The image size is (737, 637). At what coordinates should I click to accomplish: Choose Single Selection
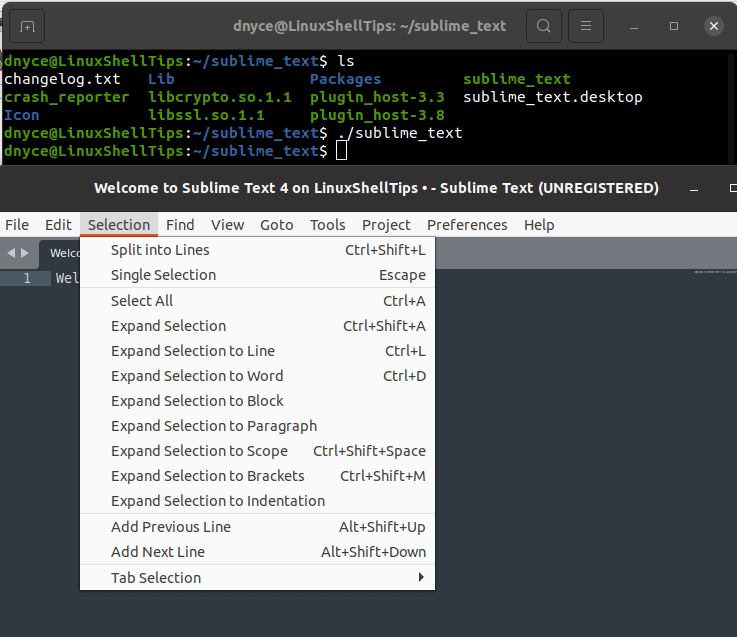[x=258, y=275]
